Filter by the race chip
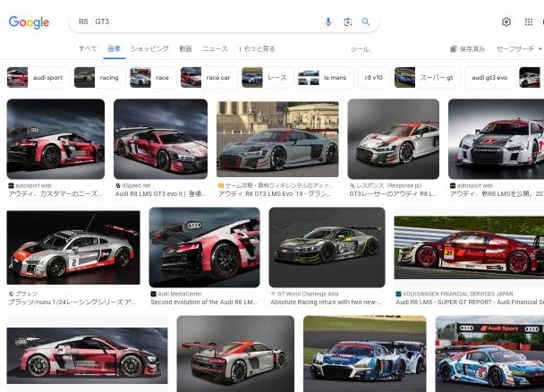 tap(153, 77)
